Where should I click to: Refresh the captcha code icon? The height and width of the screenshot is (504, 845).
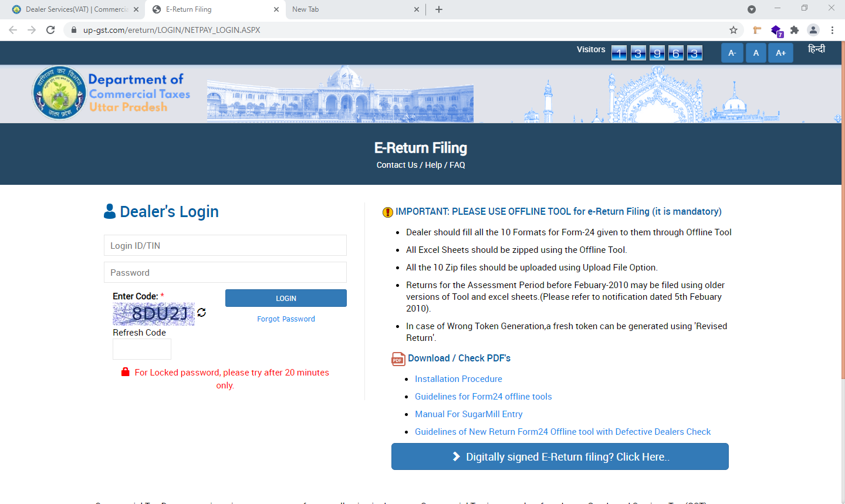(x=201, y=313)
